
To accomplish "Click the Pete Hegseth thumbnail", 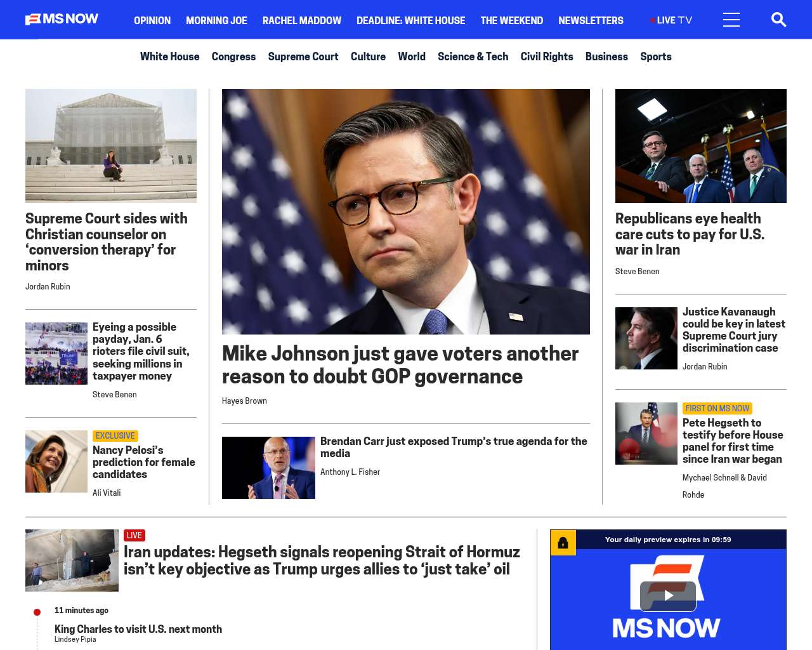I will [646, 434].
